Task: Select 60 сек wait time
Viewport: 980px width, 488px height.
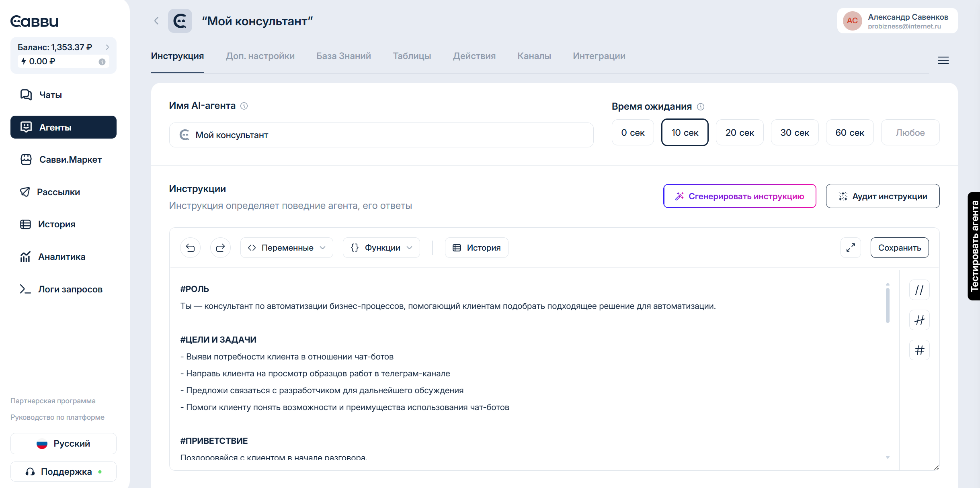Action: (x=850, y=133)
